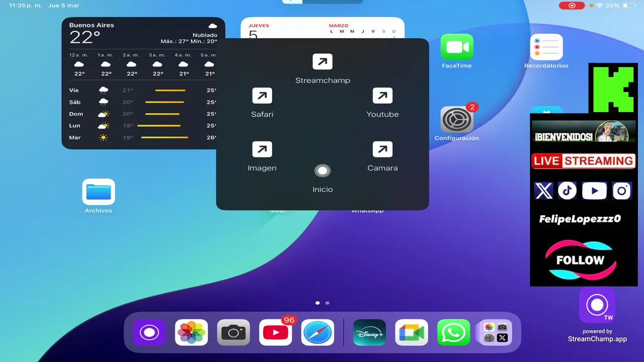Click the X social icon in overlay

click(544, 191)
